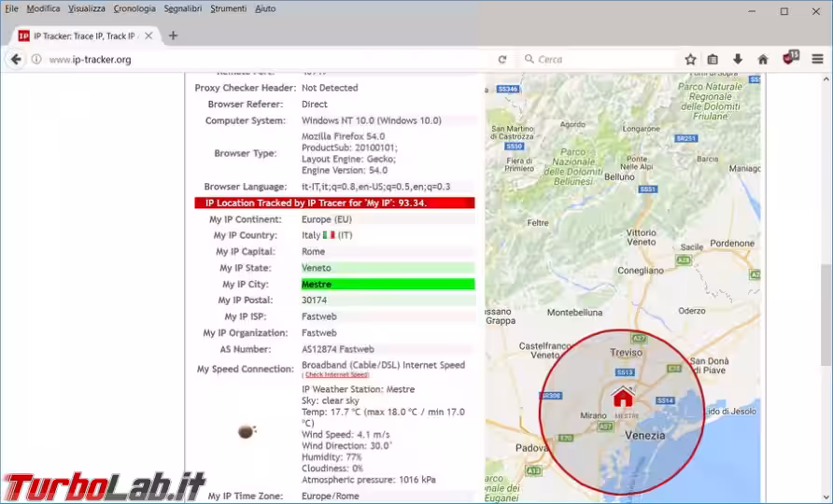Click the Check Internet Speed link
The width and height of the screenshot is (833, 504).
337,375
